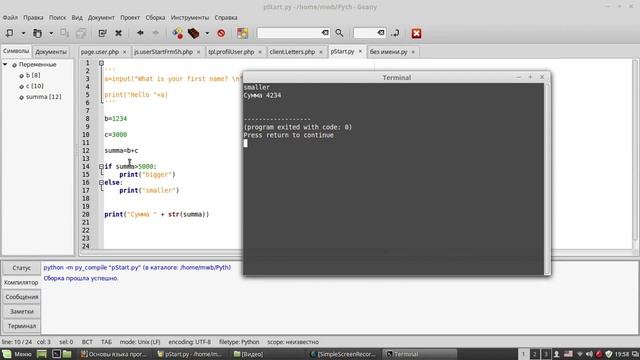Viewport: 640px width, 360px height.
Task: Open the Справка menu
Action: tap(226, 18)
